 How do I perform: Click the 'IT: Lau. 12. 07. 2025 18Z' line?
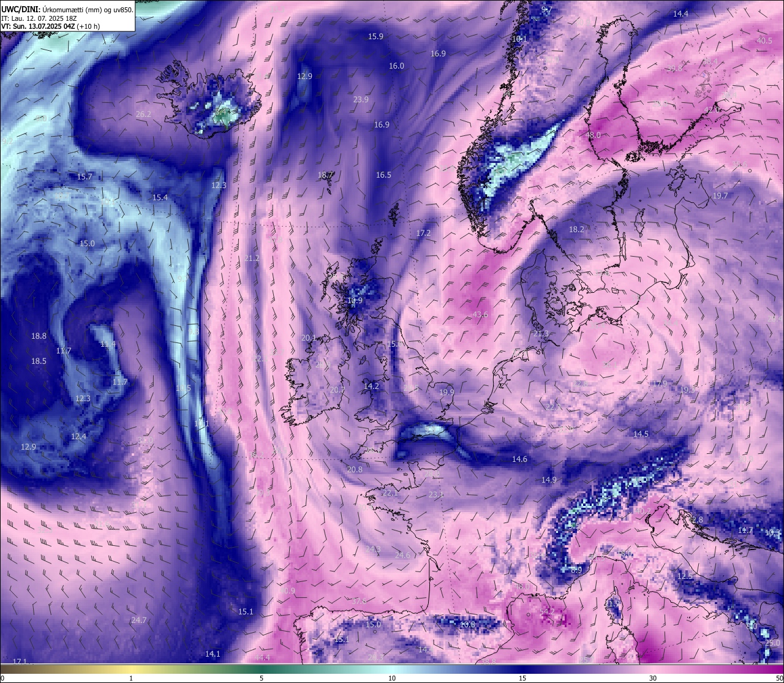[39, 18]
